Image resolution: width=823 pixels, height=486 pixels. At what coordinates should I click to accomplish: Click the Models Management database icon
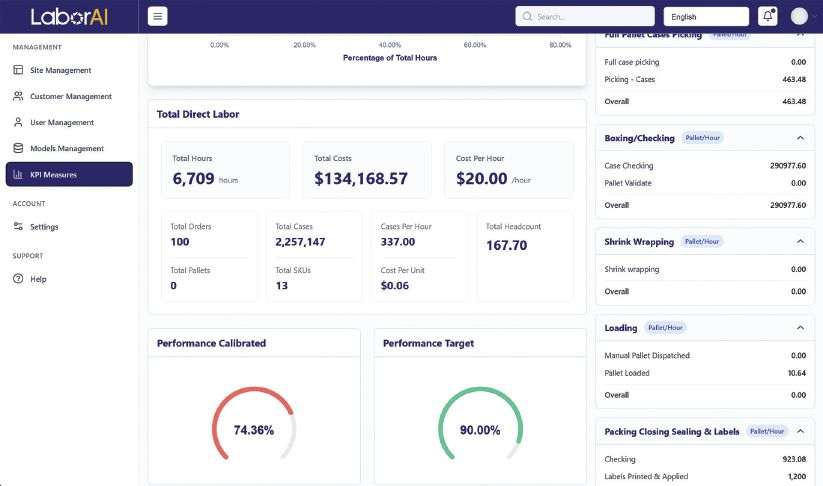18,148
